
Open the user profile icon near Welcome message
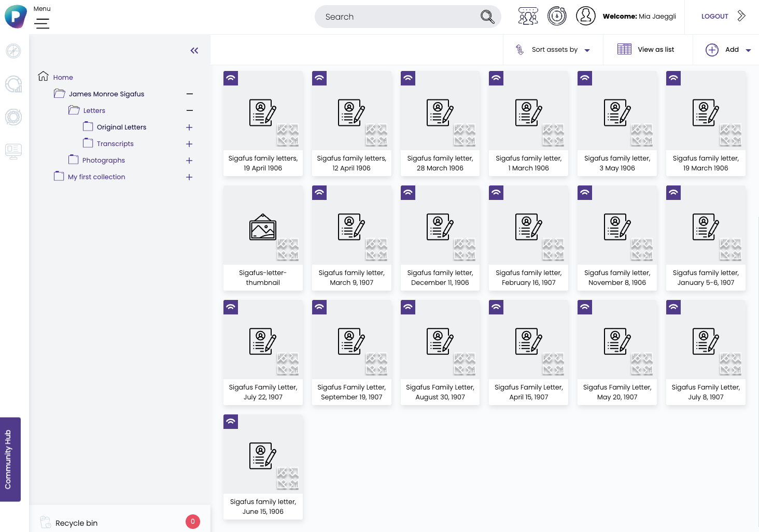[x=586, y=16]
